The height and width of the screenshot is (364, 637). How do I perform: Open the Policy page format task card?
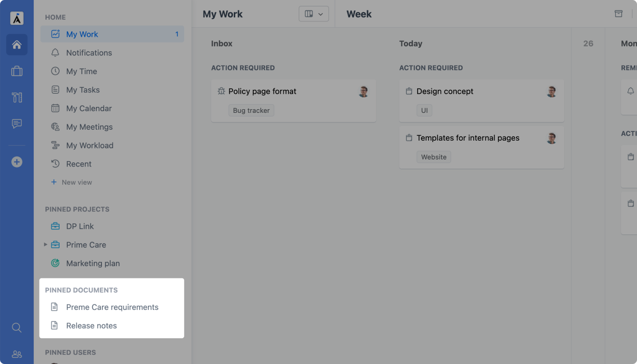pyautogui.click(x=293, y=101)
